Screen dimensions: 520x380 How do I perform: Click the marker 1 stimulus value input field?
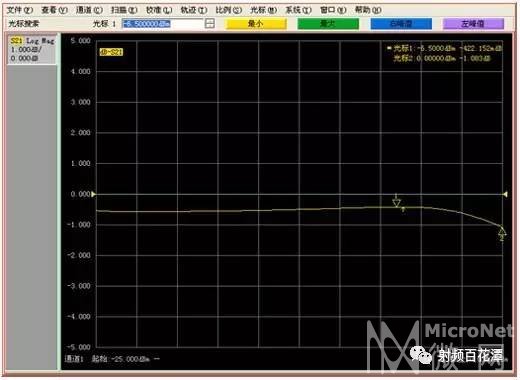pos(163,24)
